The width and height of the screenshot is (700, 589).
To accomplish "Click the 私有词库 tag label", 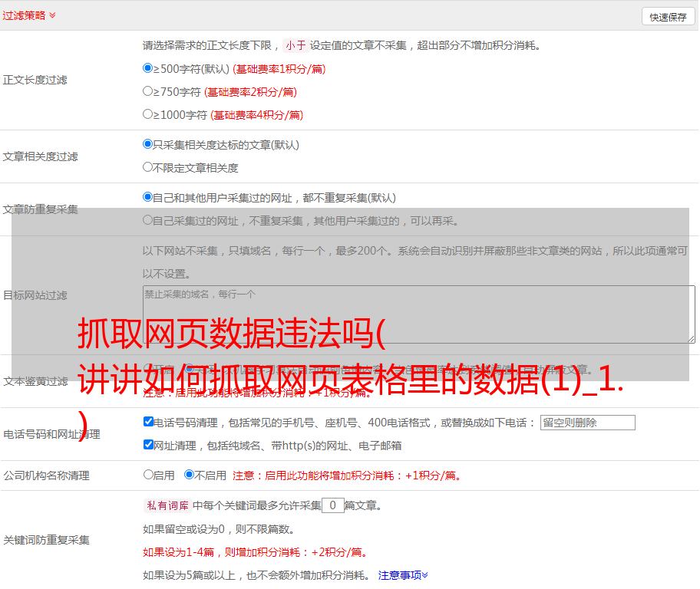I will tap(166, 505).
